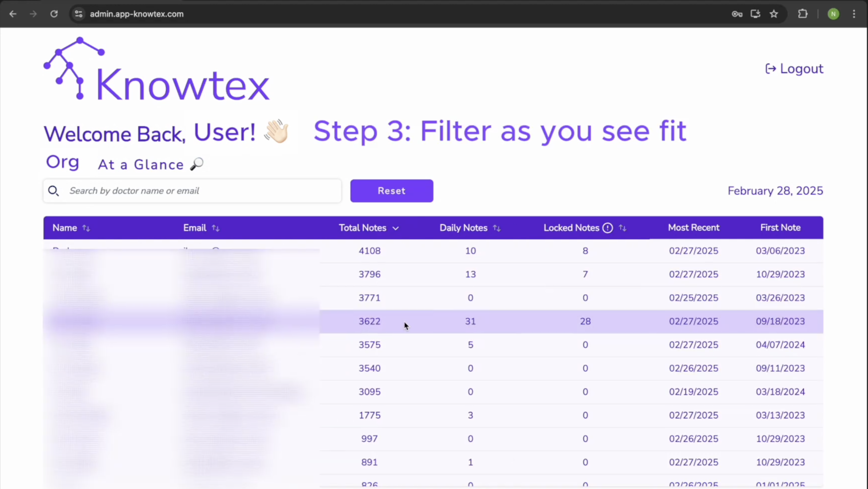The image size is (868, 489).
Task: Open the green N profile avatar
Action: click(833, 14)
